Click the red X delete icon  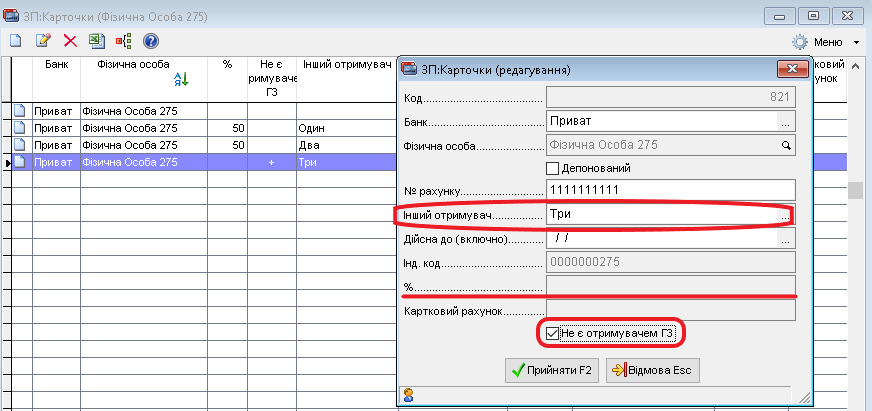(x=70, y=41)
